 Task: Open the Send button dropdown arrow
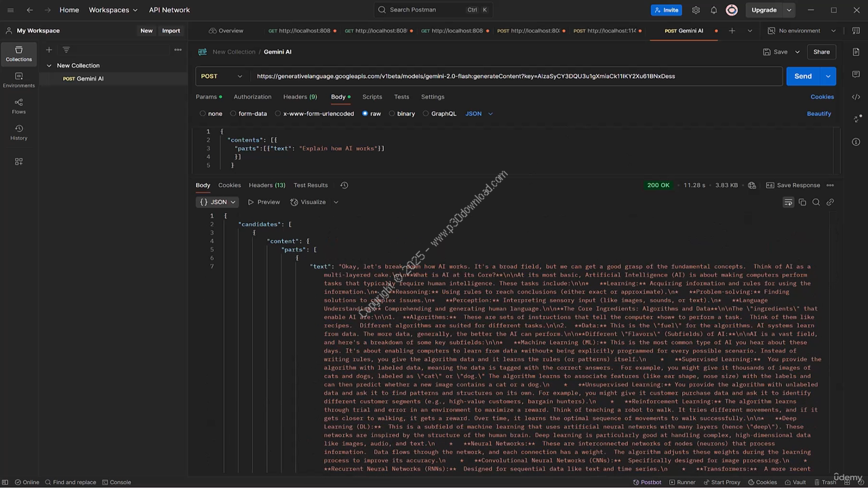828,76
